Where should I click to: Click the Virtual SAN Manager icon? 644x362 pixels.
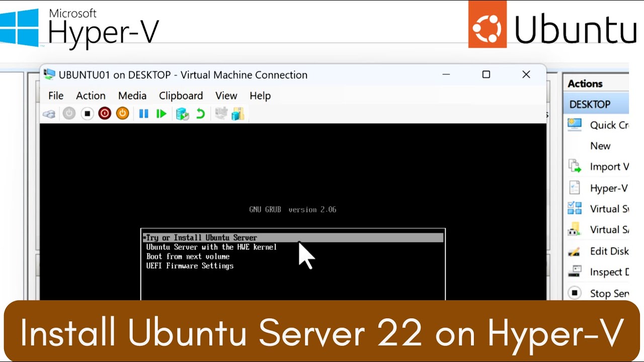(575, 229)
